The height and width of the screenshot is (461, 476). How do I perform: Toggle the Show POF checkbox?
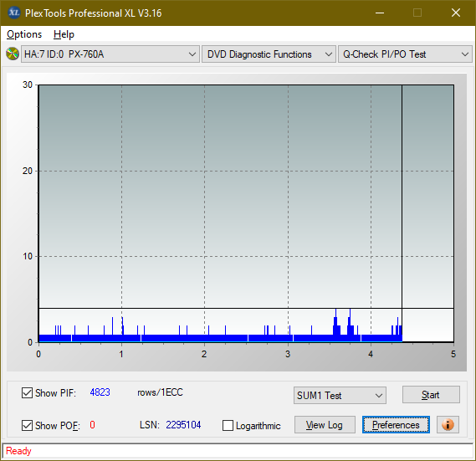click(x=27, y=425)
